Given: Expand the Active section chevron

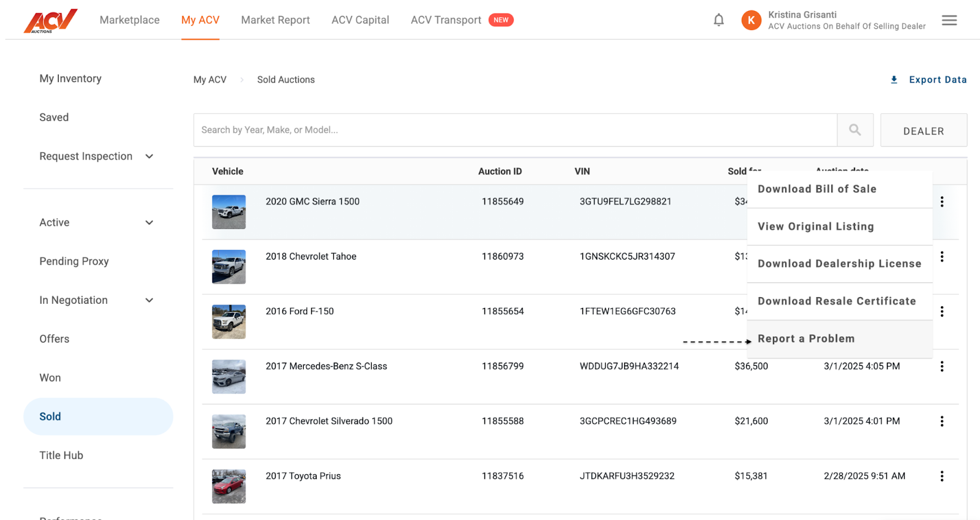Looking at the screenshot, I should [149, 222].
